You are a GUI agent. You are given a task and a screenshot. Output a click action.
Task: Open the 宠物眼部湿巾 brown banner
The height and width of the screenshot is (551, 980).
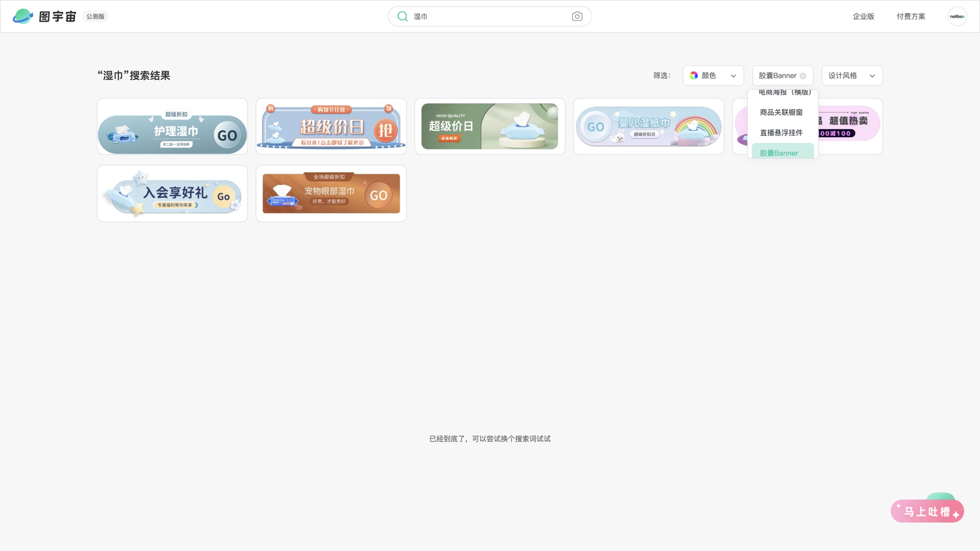click(x=331, y=193)
